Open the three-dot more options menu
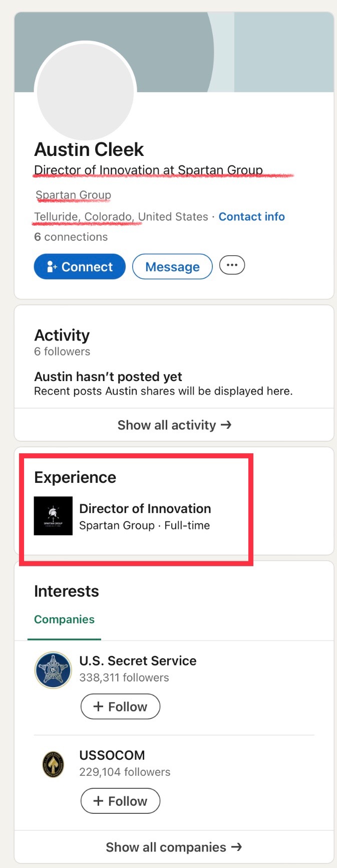 pyautogui.click(x=232, y=265)
